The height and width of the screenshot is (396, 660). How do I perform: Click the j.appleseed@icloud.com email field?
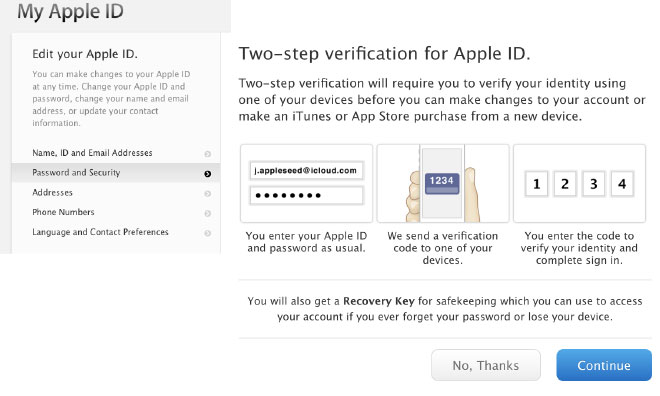(x=306, y=170)
